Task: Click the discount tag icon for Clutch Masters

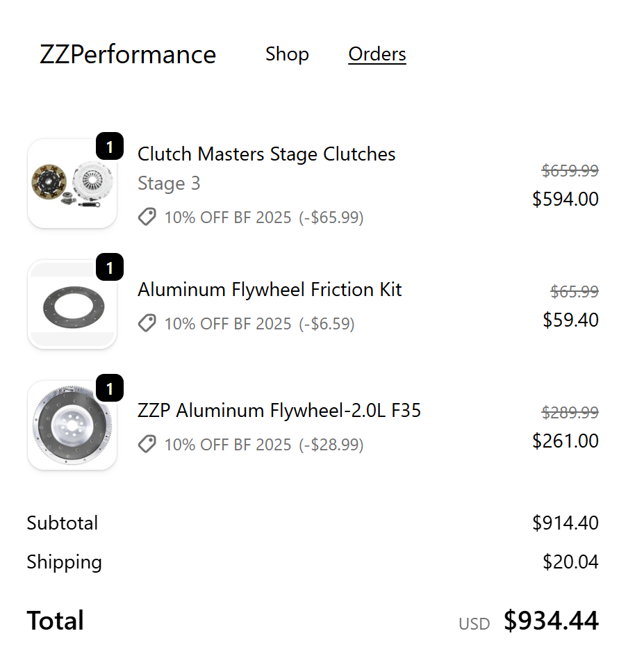Action: 147,217
